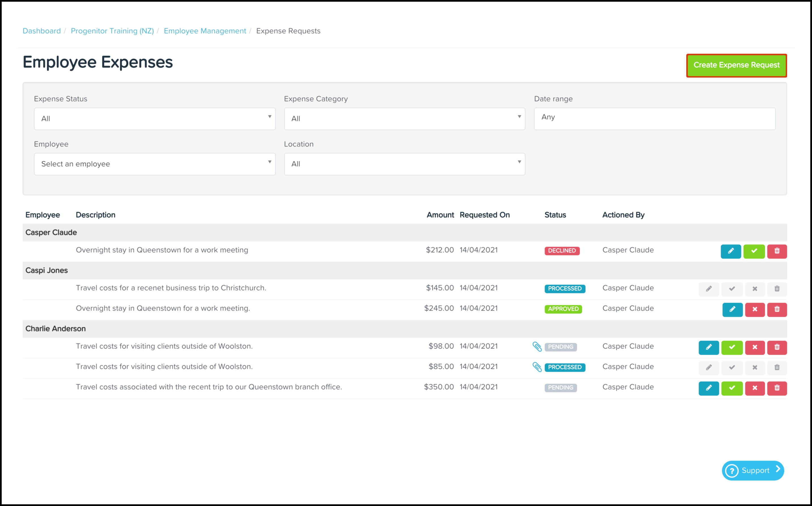Delete the $212.00 Queenstown expense
Screen dimensions: 812x506
[777, 251]
